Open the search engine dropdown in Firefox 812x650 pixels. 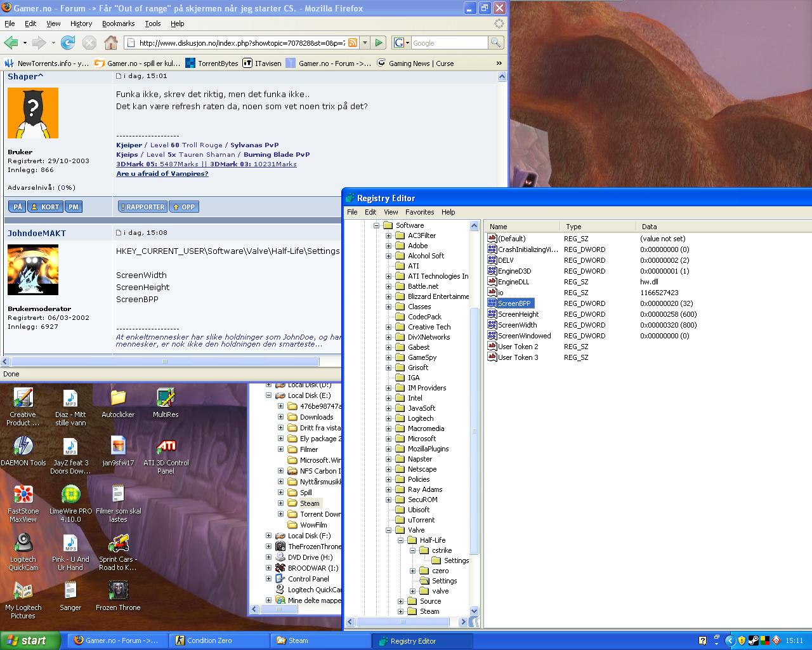click(402, 43)
